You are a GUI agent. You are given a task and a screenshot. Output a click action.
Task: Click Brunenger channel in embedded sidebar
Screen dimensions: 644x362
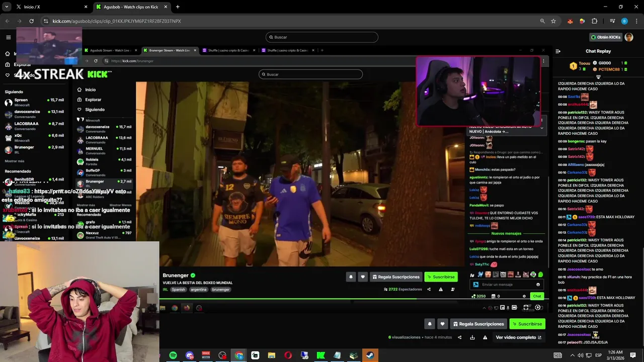pos(104,183)
